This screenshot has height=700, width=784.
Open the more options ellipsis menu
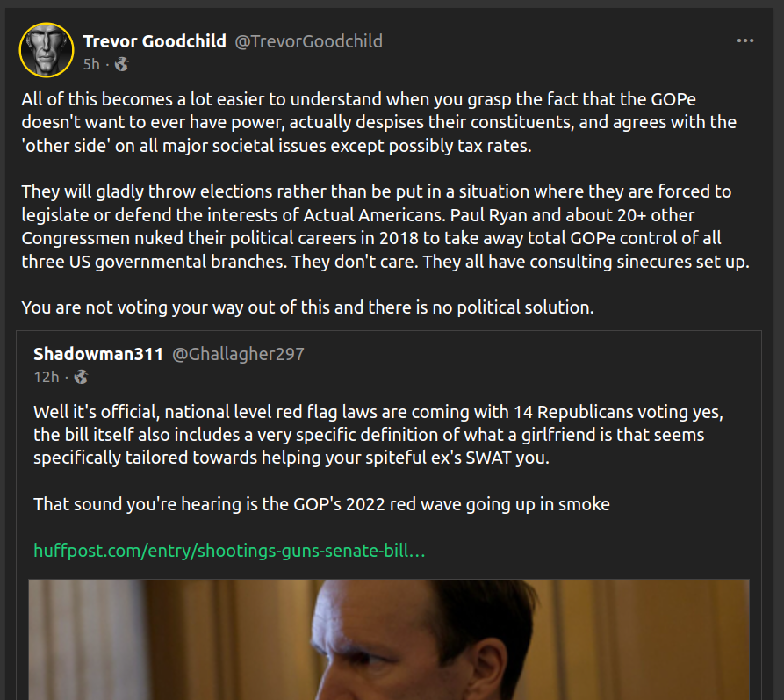pos(745,40)
